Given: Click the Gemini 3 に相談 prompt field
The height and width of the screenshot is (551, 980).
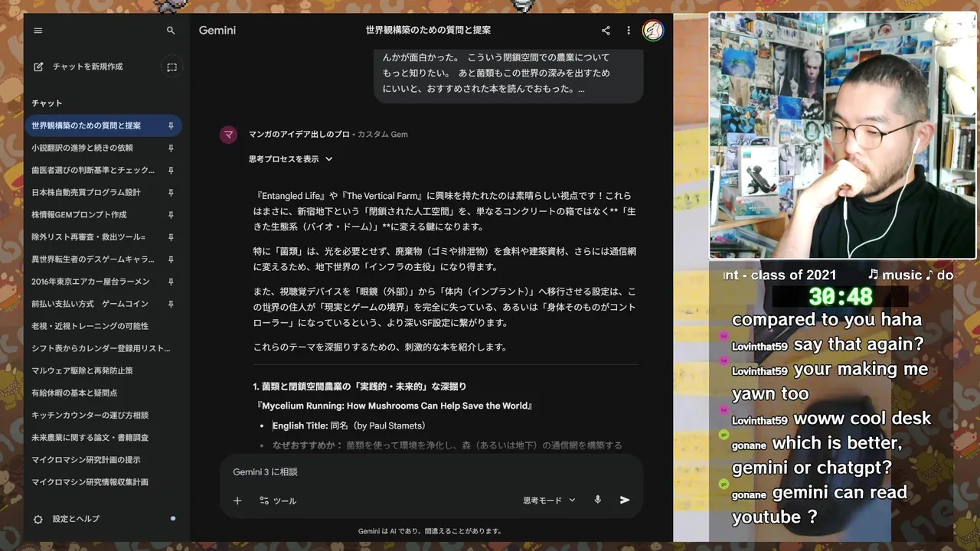Looking at the screenshot, I should pos(431,472).
